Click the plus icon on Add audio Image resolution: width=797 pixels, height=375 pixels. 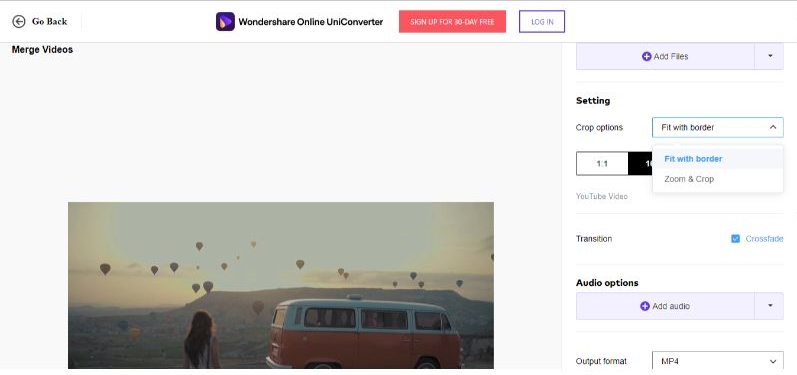pyautogui.click(x=645, y=306)
